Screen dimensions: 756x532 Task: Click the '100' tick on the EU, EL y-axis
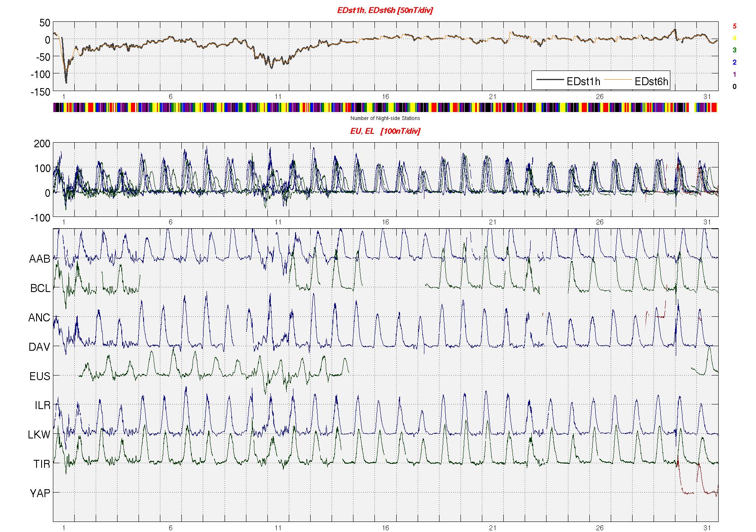click(x=42, y=169)
